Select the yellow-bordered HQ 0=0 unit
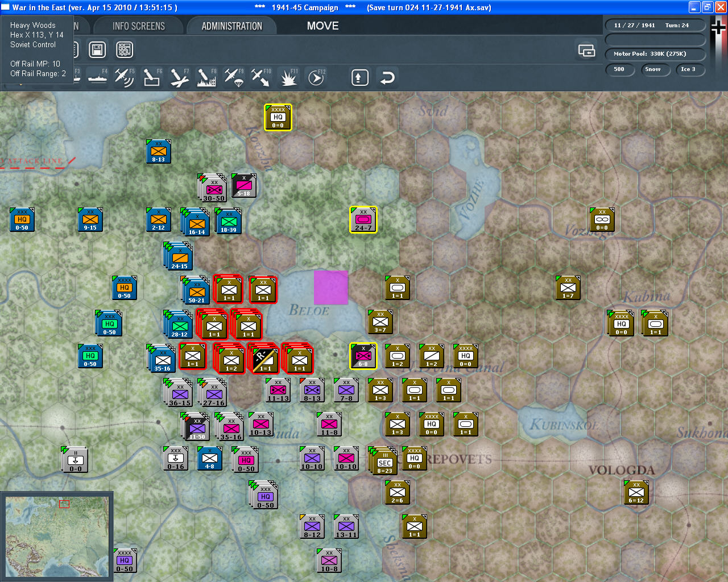This screenshot has height=582, width=728. [278, 117]
